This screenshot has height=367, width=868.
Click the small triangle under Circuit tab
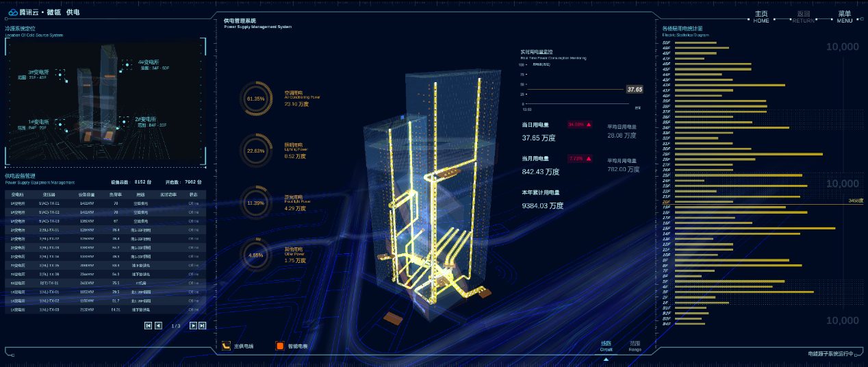coord(606,358)
